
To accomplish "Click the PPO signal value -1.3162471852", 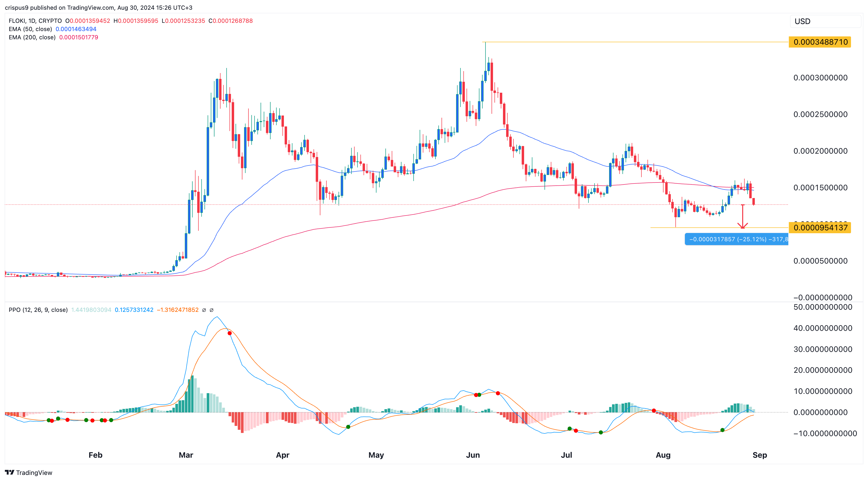I will (x=178, y=310).
